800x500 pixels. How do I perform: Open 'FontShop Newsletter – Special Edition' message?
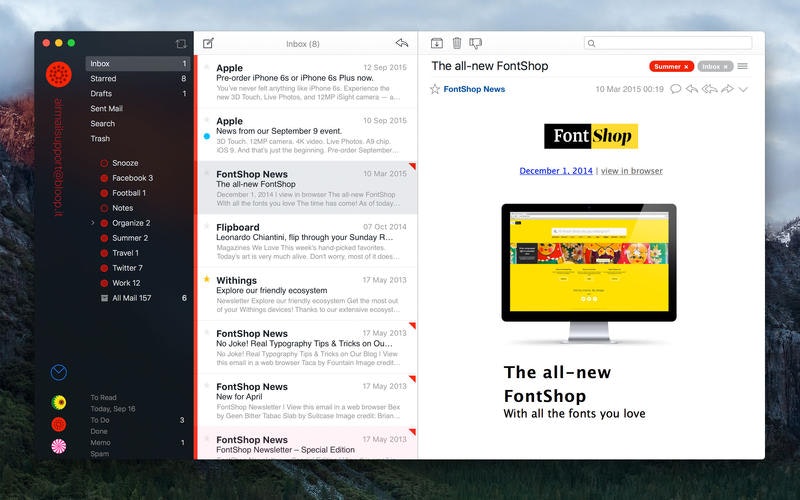[306, 443]
